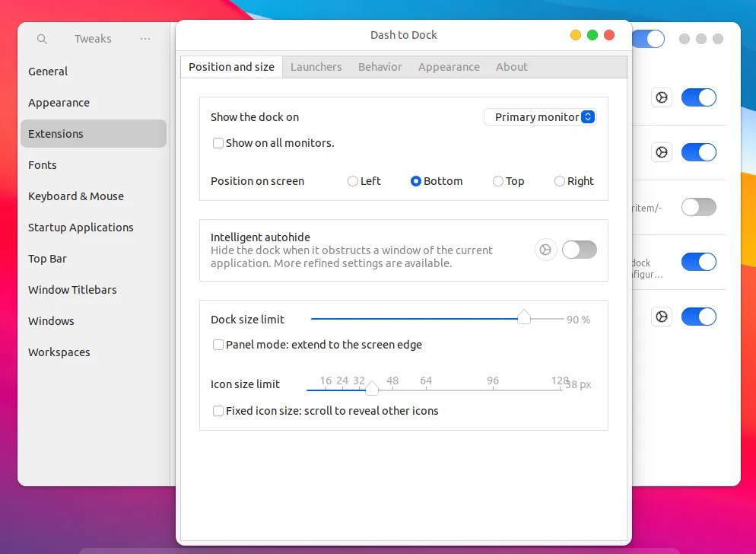Viewport: 756px width, 554px height.
Task: Toggle the second extension row switch
Action: point(699,152)
